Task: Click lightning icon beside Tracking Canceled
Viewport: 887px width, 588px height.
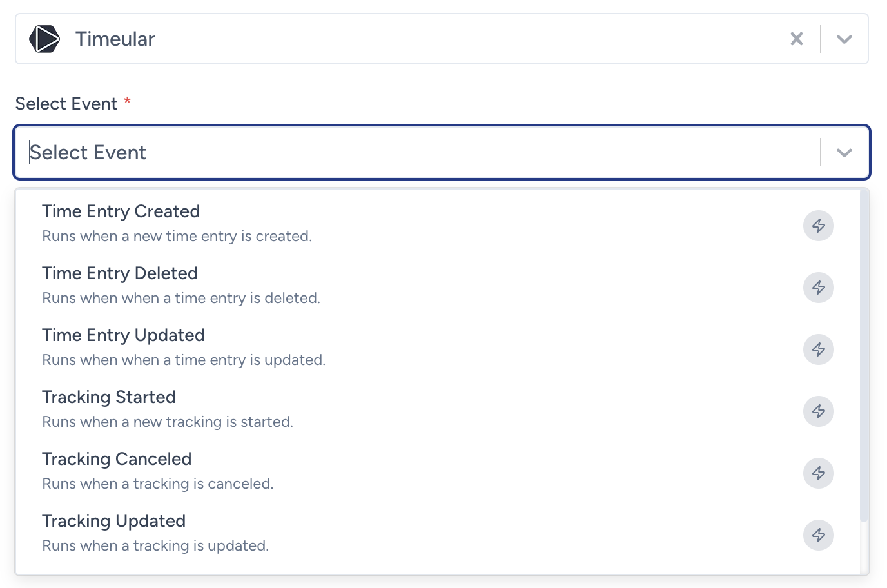Action: [819, 473]
